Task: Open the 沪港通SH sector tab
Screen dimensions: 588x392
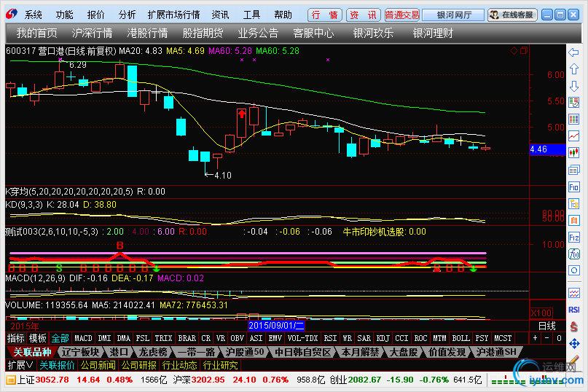Action: (x=495, y=352)
